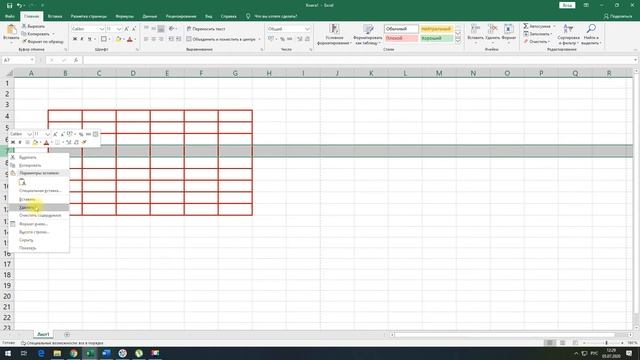Image resolution: width=640 pixels, height=360 pixels.
Task: Click the Поделиться share button
Action: tap(618, 16)
